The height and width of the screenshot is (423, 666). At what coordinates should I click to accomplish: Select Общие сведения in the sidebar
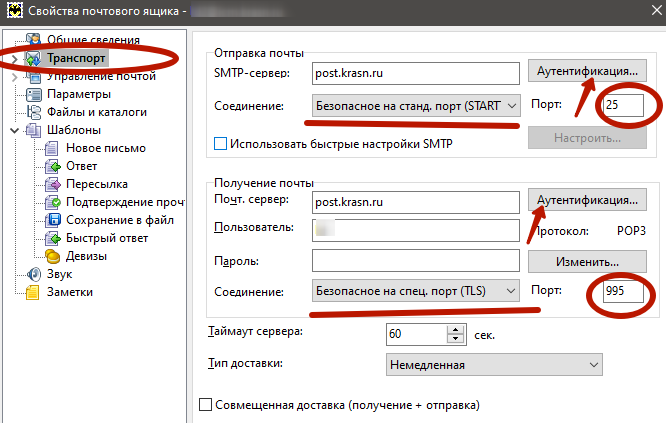[x=93, y=40]
